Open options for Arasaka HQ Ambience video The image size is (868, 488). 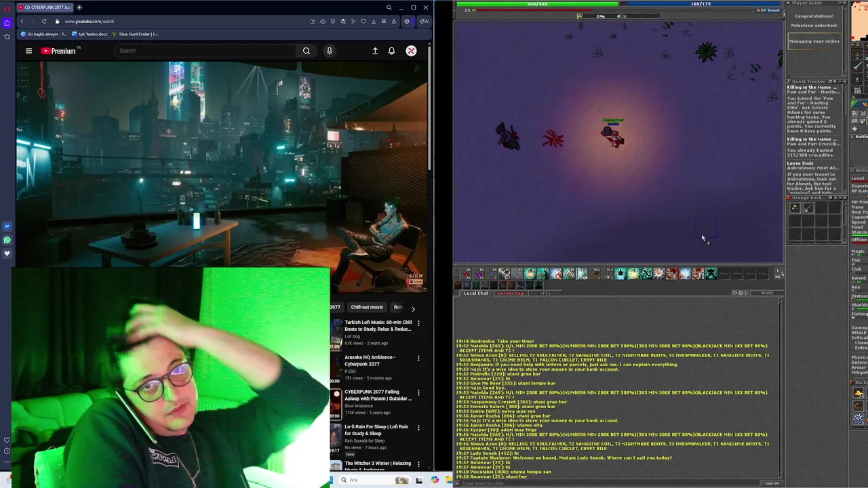coord(418,358)
